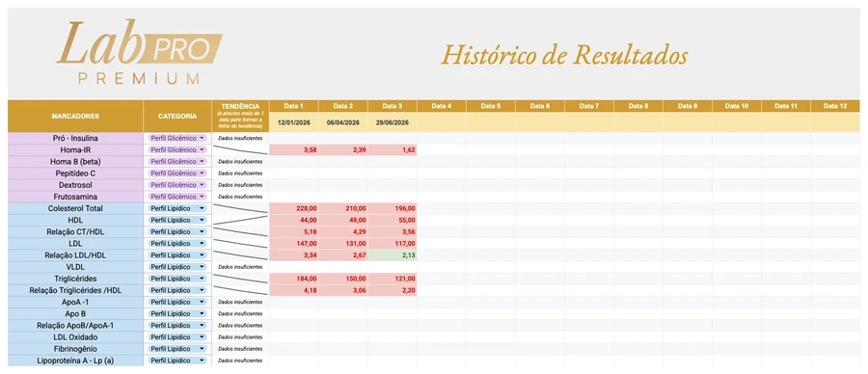This screenshot has height=374, width=868.
Task: Open category dropdown for Dextrosol
Action: 177,185
